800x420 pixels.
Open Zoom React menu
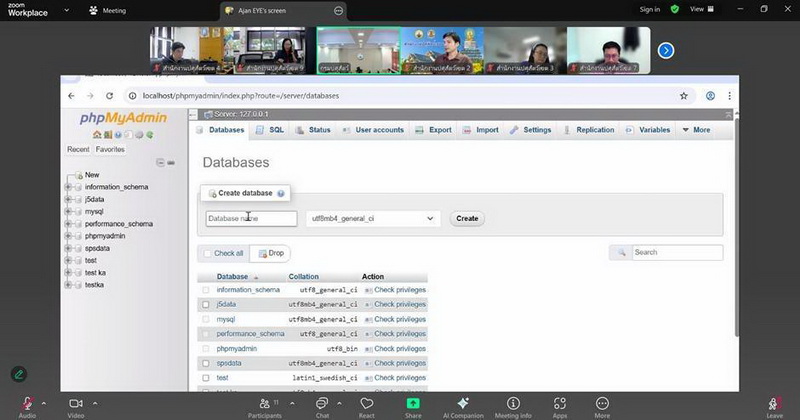tap(366, 408)
